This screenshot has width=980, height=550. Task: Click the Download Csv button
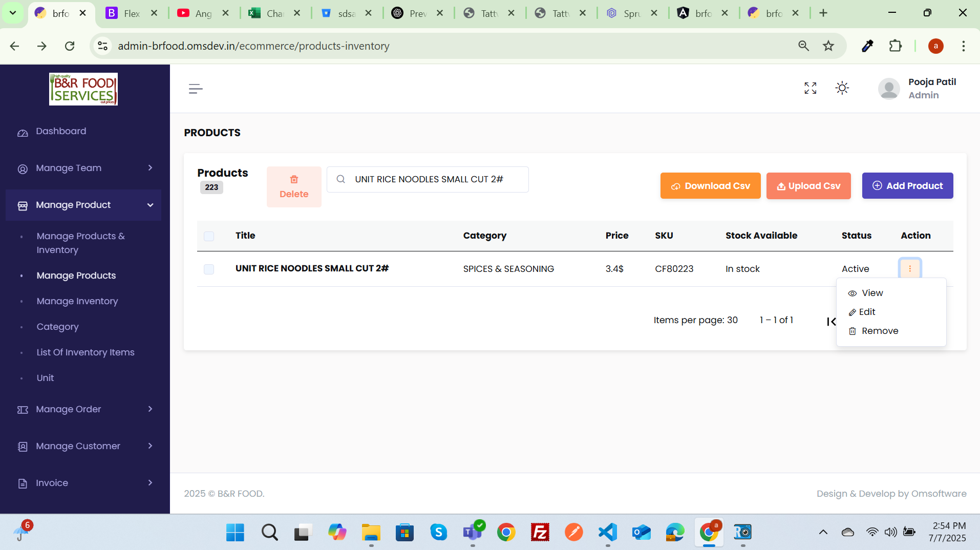(710, 185)
